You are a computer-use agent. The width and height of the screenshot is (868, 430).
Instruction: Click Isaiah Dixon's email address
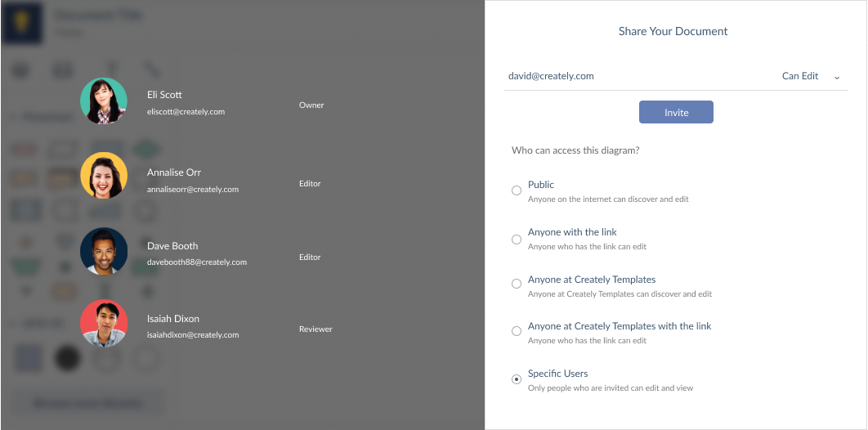pos(193,335)
